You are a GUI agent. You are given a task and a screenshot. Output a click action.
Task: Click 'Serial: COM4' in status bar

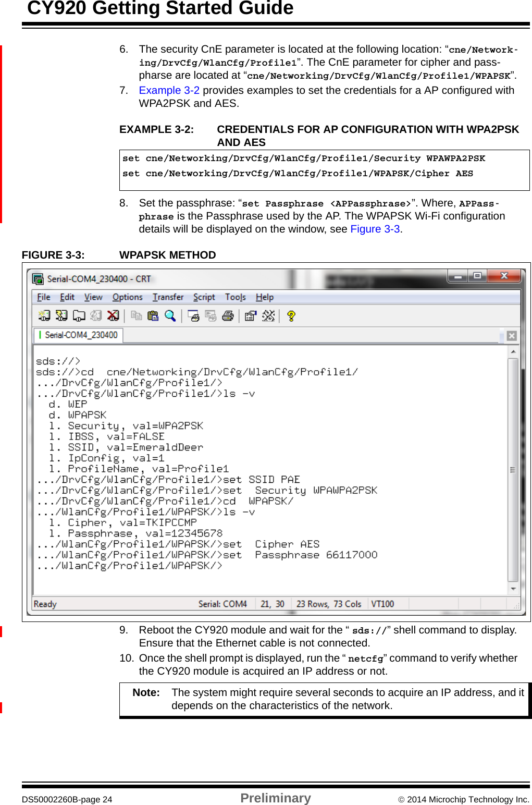[x=222, y=604]
